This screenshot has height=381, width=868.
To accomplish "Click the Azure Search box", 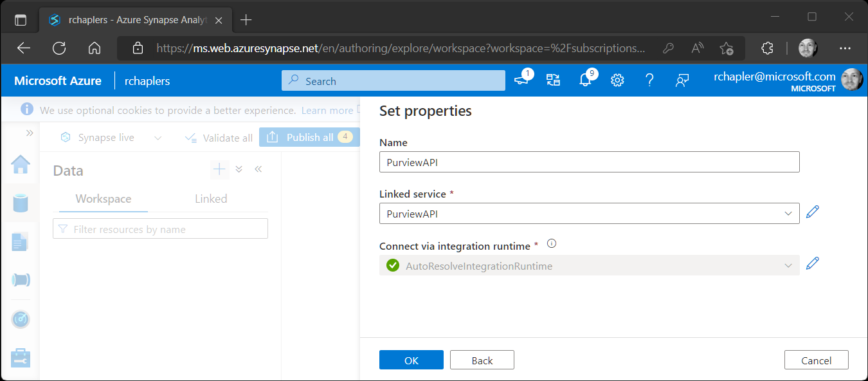I will pos(393,80).
